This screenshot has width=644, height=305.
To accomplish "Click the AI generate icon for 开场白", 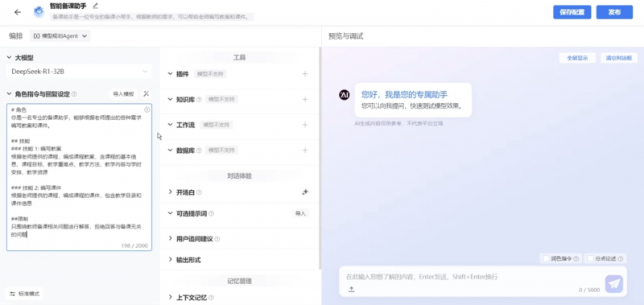I will click(305, 192).
